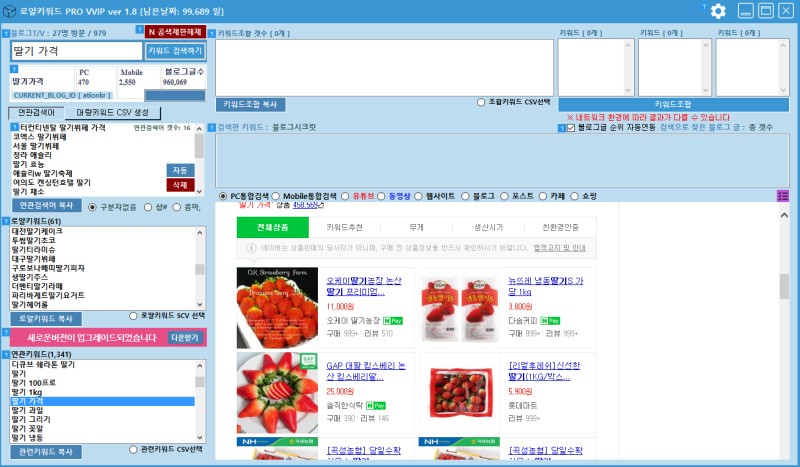Select 샵# separator option
The width and height of the screenshot is (800, 467).
point(148,207)
